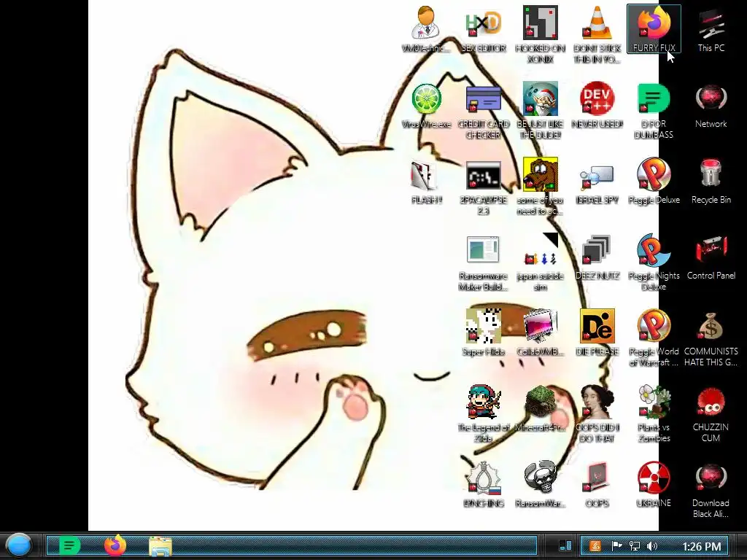Image resolution: width=747 pixels, height=560 pixels.
Task: Launch The Legend of Zilda
Action: pyautogui.click(x=483, y=414)
